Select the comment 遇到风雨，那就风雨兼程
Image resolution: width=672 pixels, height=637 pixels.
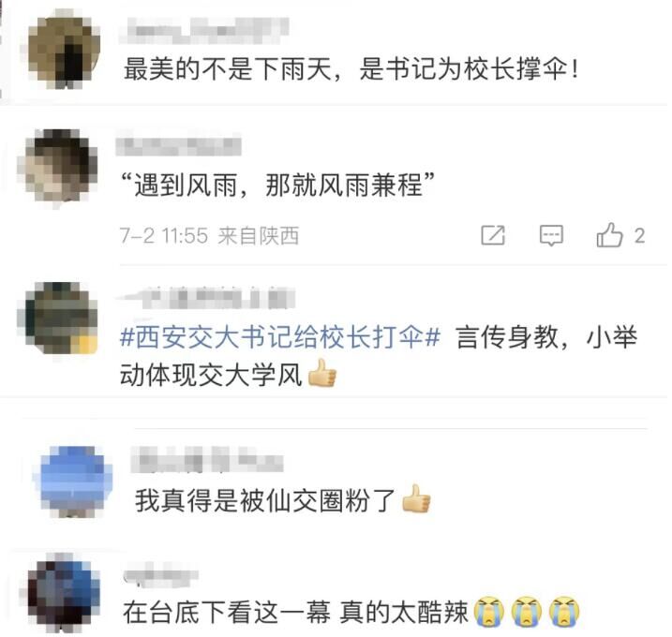pos(277,185)
